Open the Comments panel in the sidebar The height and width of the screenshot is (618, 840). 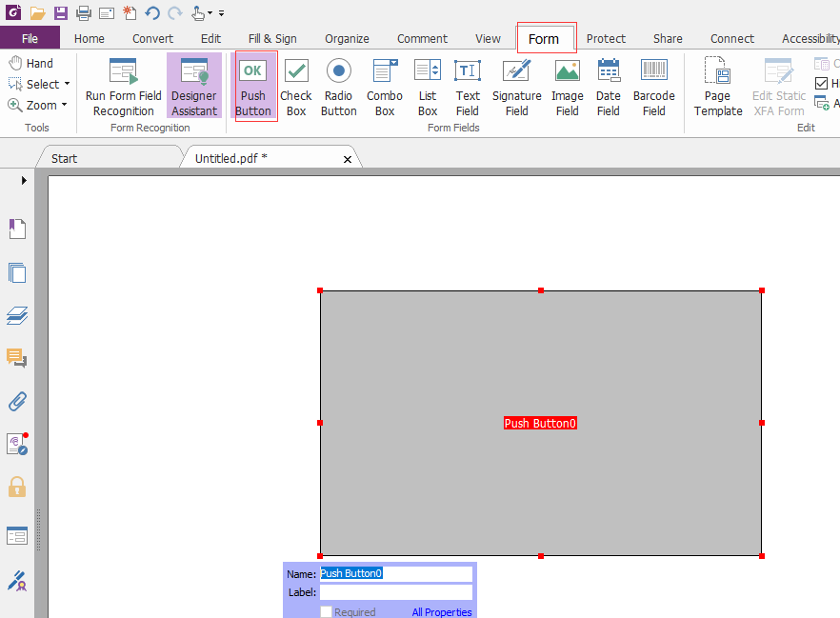click(17, 358)
